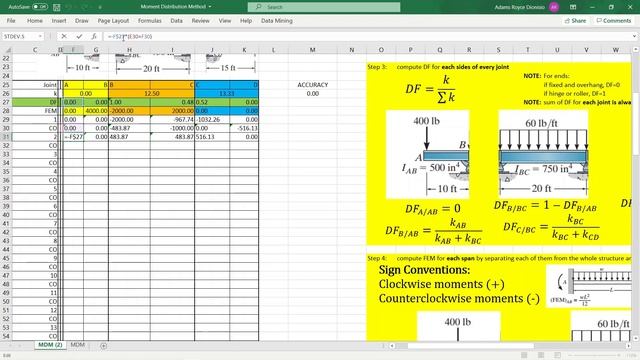The image size is (640, 360).
Task: Click the ACCURACY label cell
Action: [313, 85]
